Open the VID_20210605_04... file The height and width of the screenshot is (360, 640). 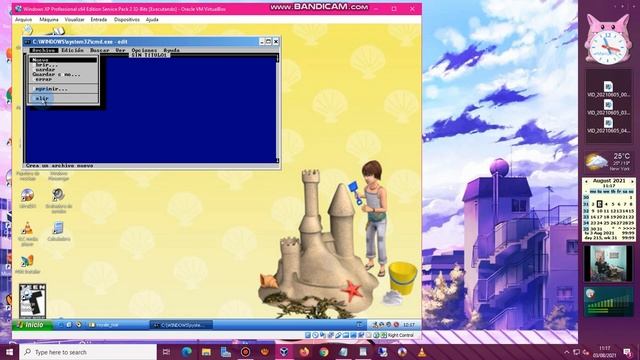[x=608, y=125]
